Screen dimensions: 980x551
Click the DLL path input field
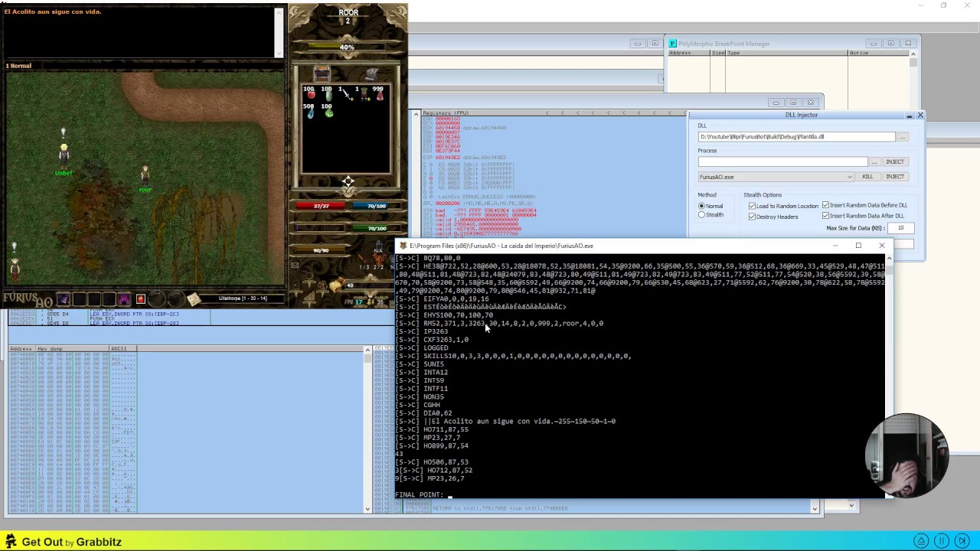click(796, 137)
